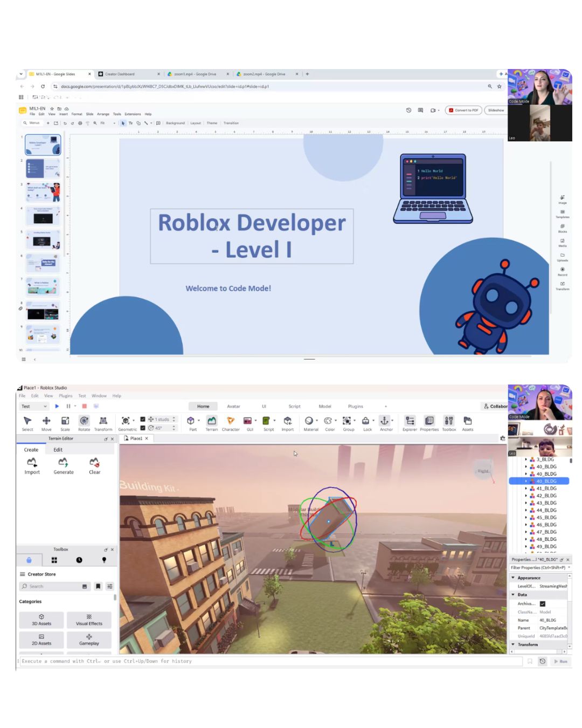Select the Move tool in Roblox Studio
The image size is (582, 728).
tap(46, 423)
